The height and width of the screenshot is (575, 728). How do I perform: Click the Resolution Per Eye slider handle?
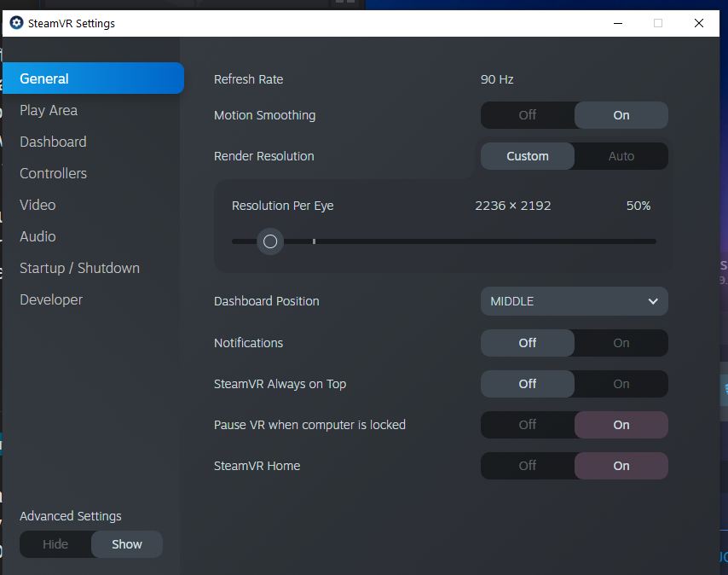point(270,241)
